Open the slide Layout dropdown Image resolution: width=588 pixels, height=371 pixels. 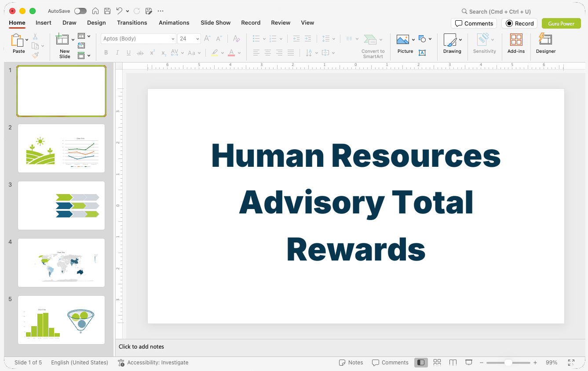[x=84, y=36]
